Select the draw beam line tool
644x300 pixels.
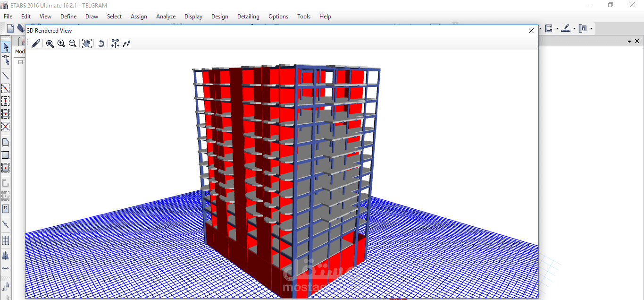6,75
